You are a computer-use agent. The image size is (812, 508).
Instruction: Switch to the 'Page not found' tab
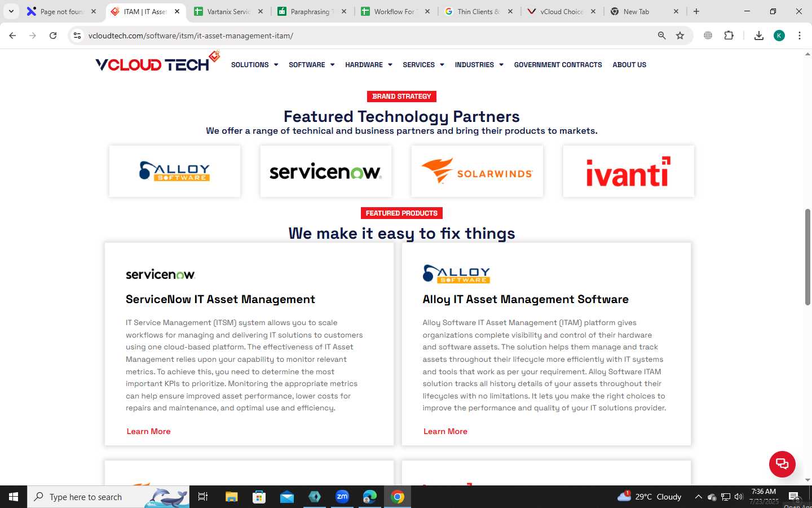61,11
